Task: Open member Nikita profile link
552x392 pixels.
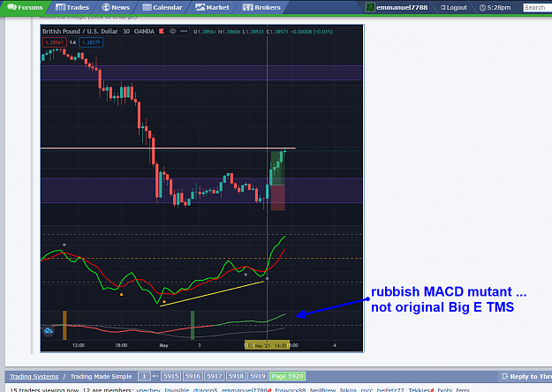Action: 348,389
